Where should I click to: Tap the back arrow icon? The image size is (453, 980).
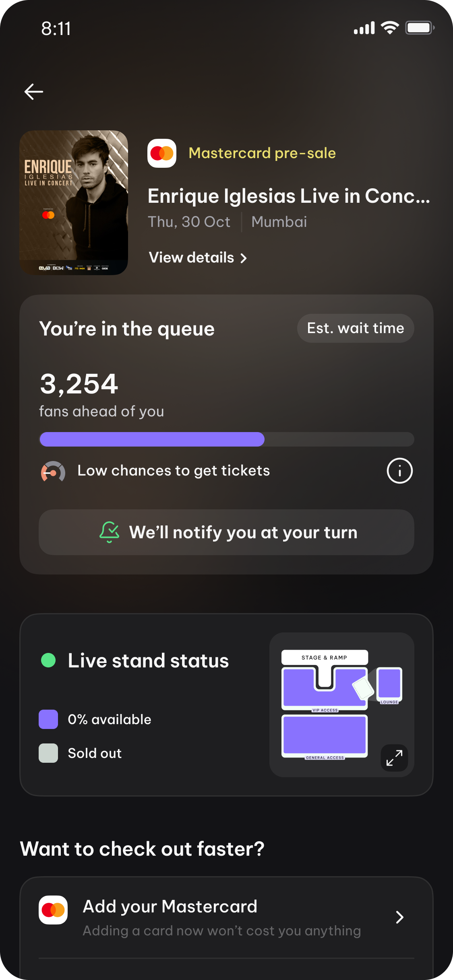click(x=34, y=92)
